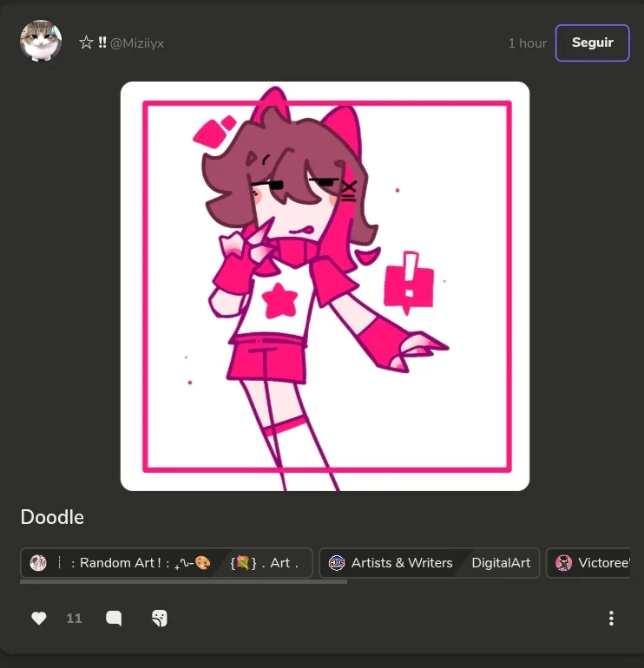The image size is (644, 668).
Task: Open the three-dot post options menu
Action: 611,619
